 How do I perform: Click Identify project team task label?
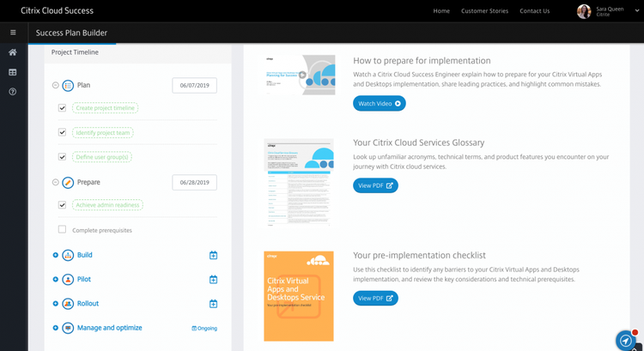pyautogui.click(x=103, y=133)
